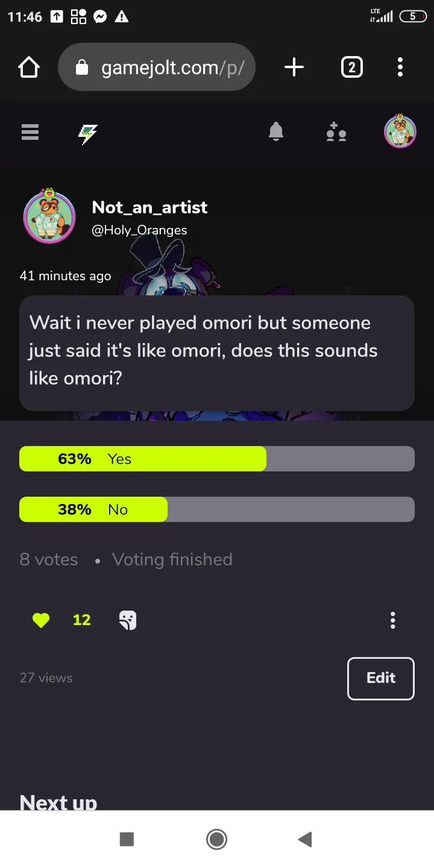Open the sticker icon on the post
Image resolution: width=434 pixels, height=868 pixels.
pos(128,620)
